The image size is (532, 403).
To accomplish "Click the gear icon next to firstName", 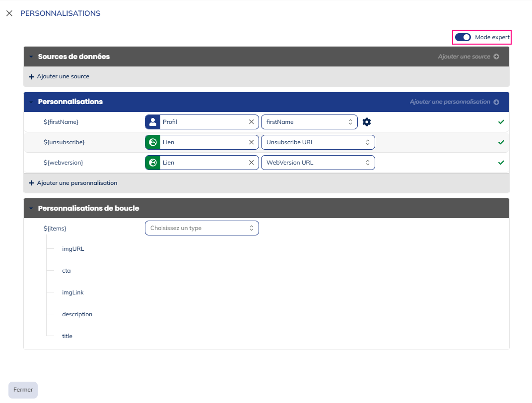I will 367,122.
